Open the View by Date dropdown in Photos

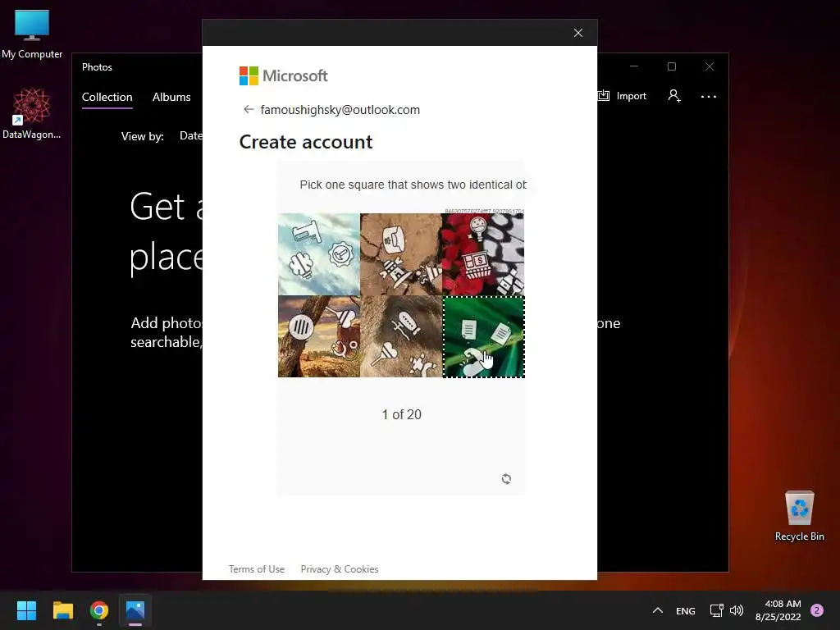click(x=190, y=136)
